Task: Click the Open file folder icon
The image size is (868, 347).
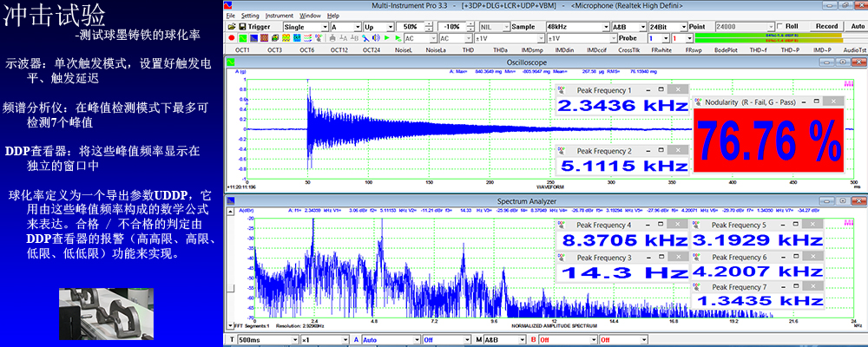Action: click(x=232, y=27)
